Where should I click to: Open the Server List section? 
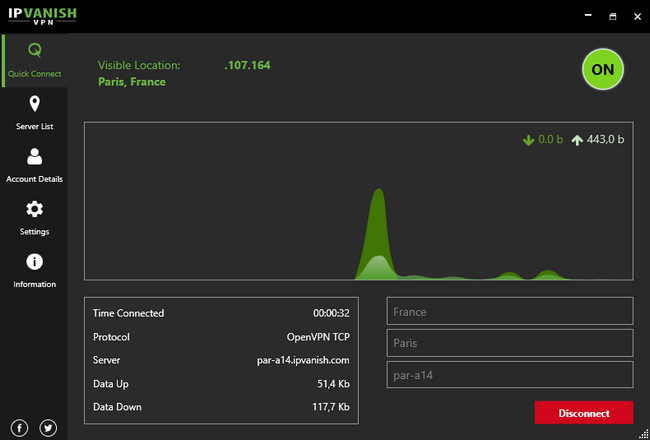point(34,113)
